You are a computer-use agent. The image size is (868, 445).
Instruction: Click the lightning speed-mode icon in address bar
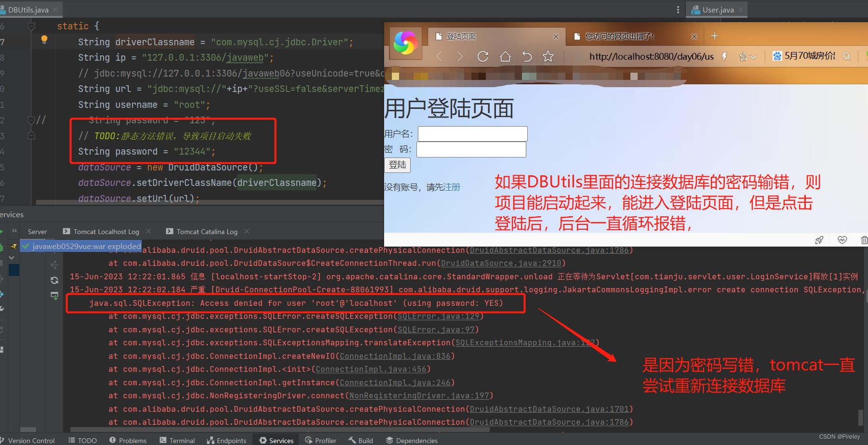tap(724, 56)
